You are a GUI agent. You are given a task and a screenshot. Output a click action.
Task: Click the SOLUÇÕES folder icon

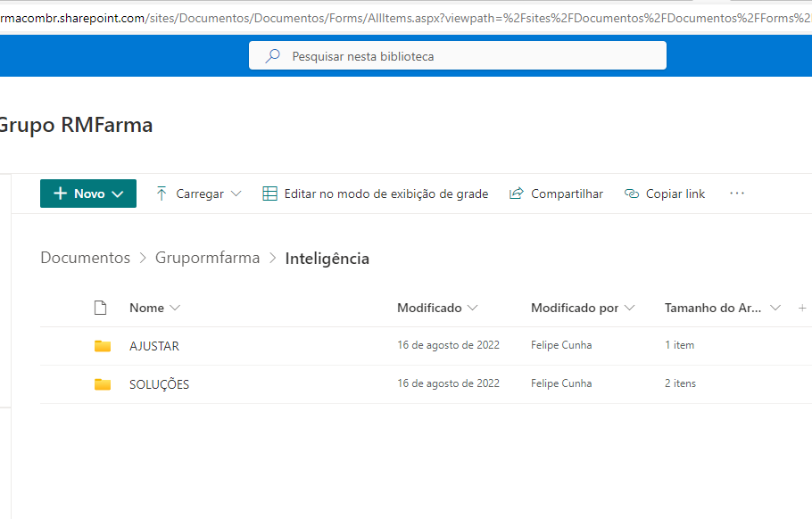pos(103,384)
